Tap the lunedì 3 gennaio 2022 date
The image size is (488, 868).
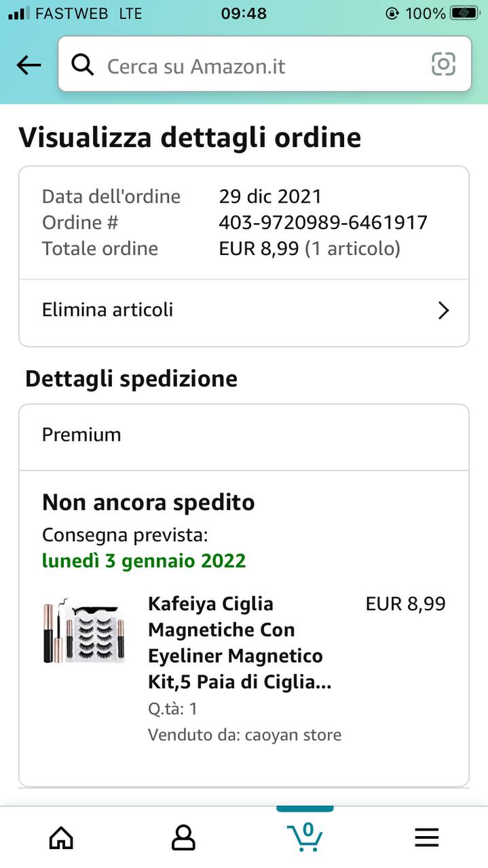tap(144, 561)
